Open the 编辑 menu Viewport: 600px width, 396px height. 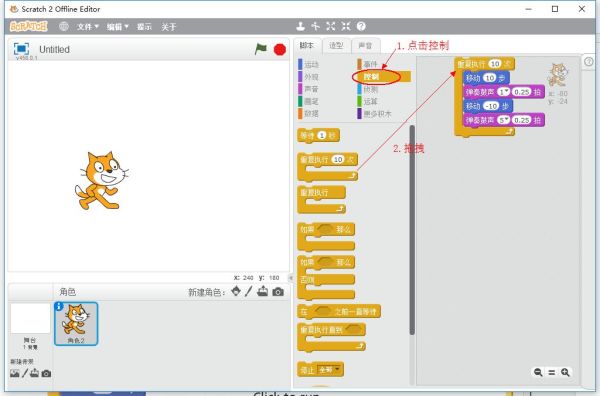(117, 27)
